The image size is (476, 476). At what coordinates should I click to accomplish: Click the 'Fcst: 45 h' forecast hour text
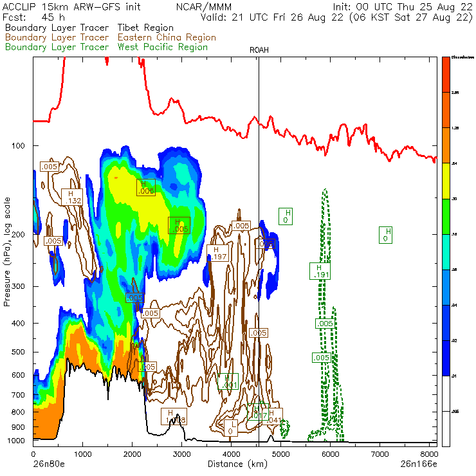tap(33, 17)
